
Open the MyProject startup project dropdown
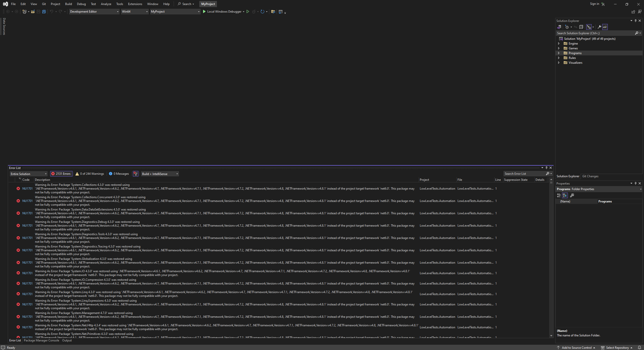(x=175, y=12)
